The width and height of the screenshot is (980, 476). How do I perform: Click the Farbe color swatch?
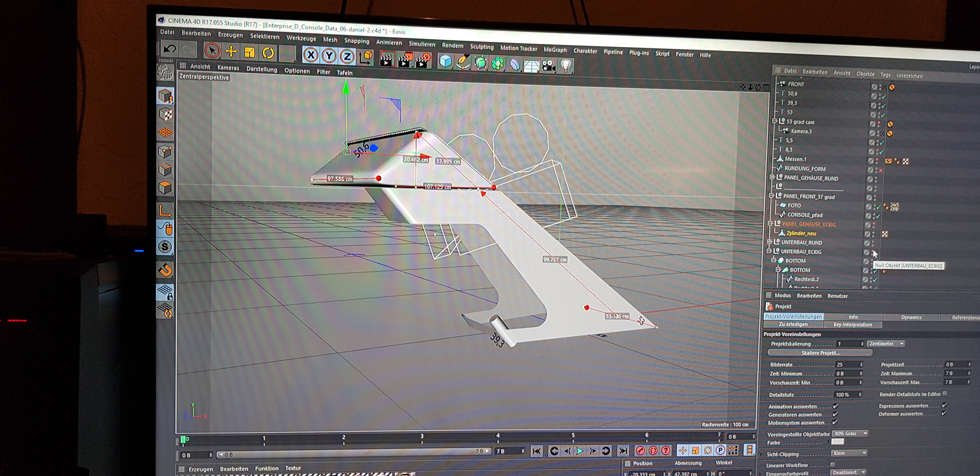837,442
